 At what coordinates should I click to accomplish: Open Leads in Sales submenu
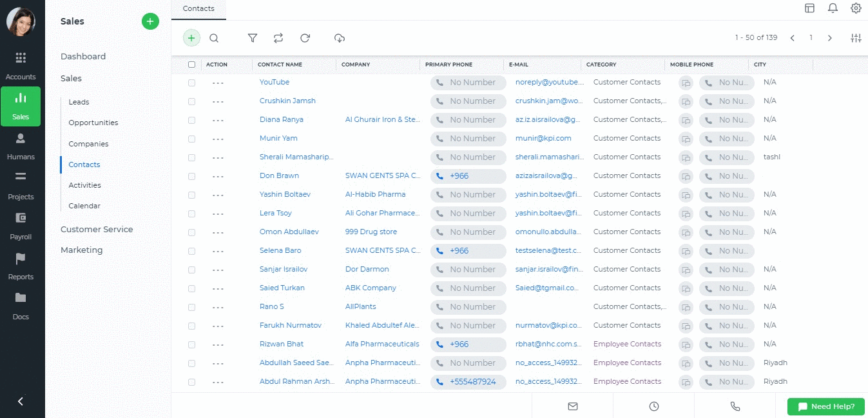[x=79, y=102]
